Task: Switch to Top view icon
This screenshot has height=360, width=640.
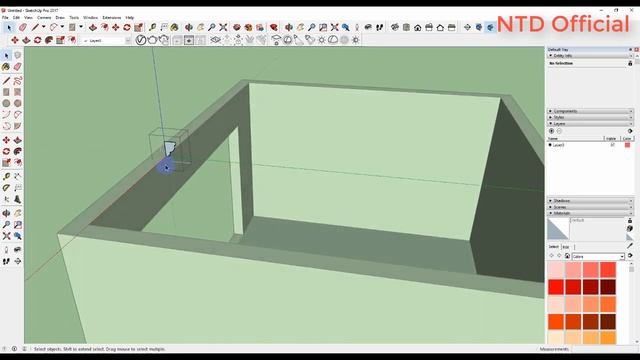Action: pyautogui.click(x=406, y=28)
